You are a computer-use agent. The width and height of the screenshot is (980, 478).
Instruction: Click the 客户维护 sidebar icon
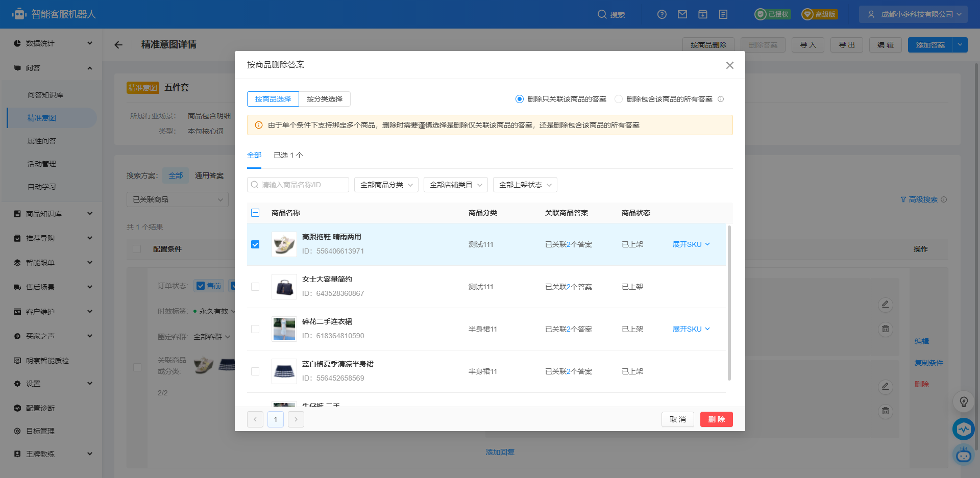17,312
